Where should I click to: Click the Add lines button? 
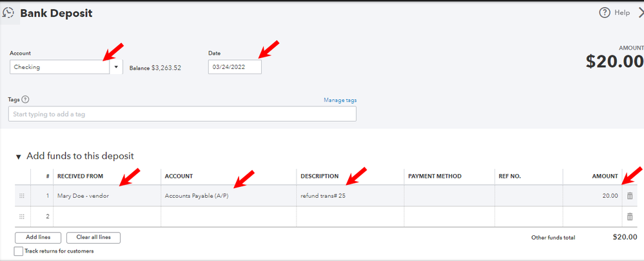click(x=38, y=238)
